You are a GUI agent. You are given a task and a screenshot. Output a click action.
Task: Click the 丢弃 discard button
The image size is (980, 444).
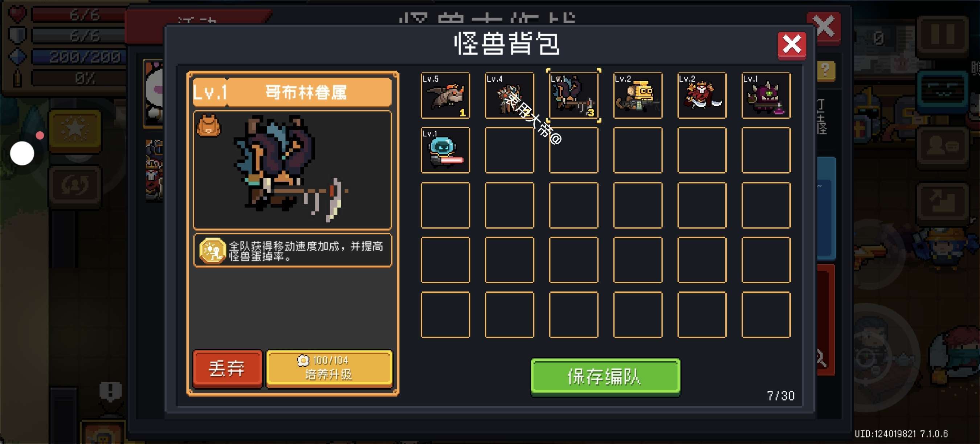click(228, 368)
